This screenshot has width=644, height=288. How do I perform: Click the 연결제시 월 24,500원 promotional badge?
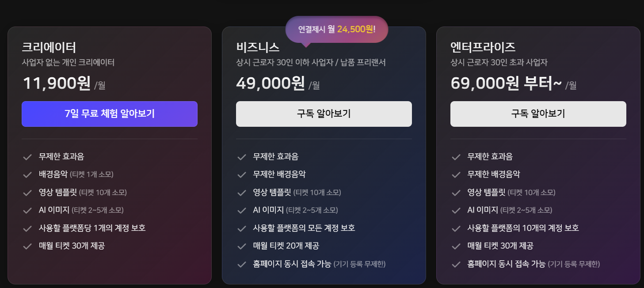(337, 29)
